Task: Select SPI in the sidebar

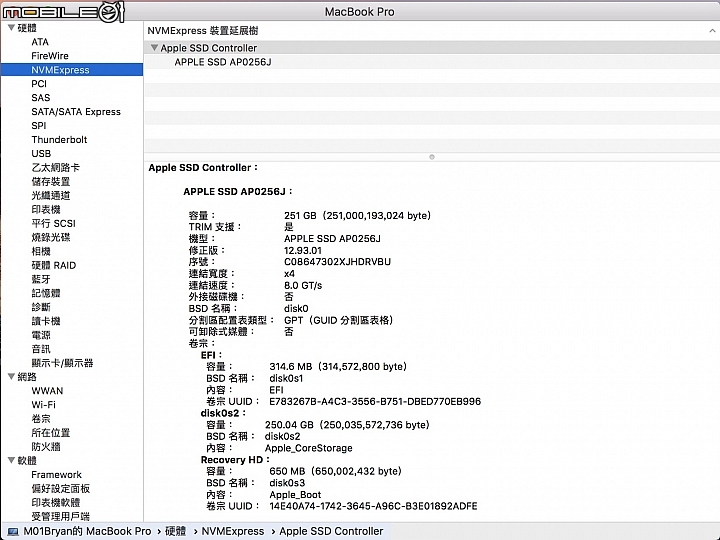Action: coord(39,126)
